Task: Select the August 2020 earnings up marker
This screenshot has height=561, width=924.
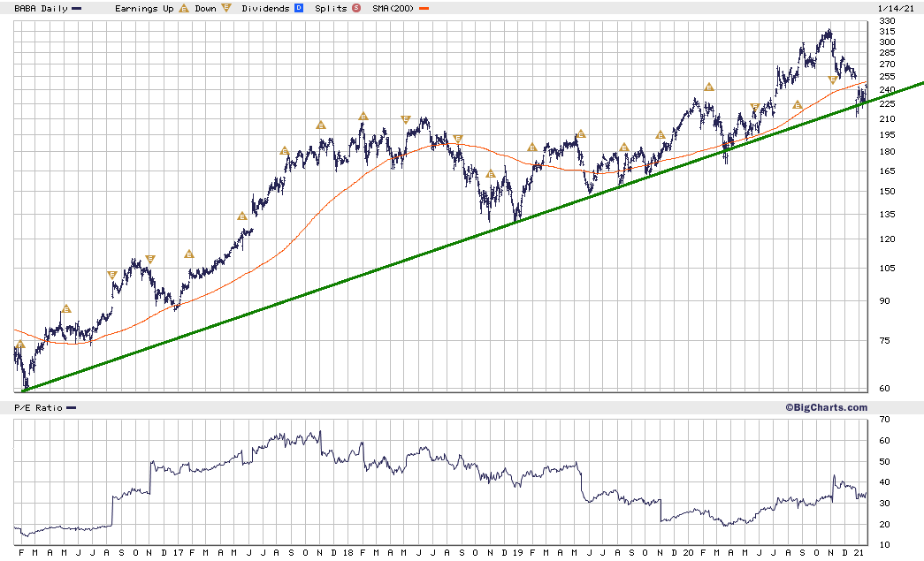Action: 798,105
